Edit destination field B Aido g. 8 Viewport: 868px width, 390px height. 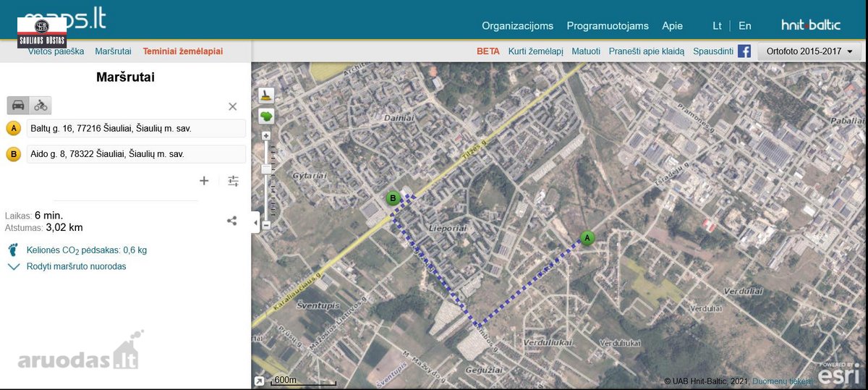[136, 153]
